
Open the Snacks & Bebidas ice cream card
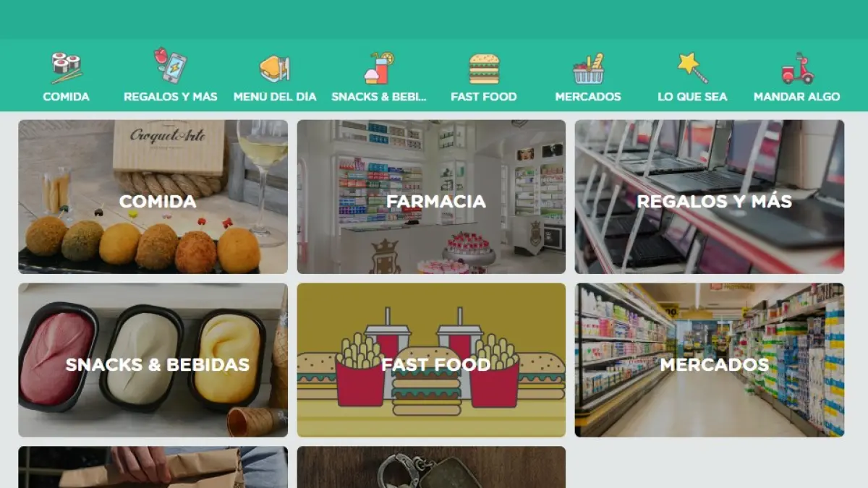pos(153,360)
